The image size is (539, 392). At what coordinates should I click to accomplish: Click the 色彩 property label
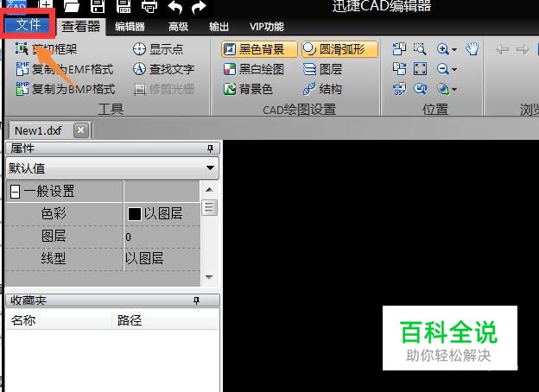pos(54,213)
